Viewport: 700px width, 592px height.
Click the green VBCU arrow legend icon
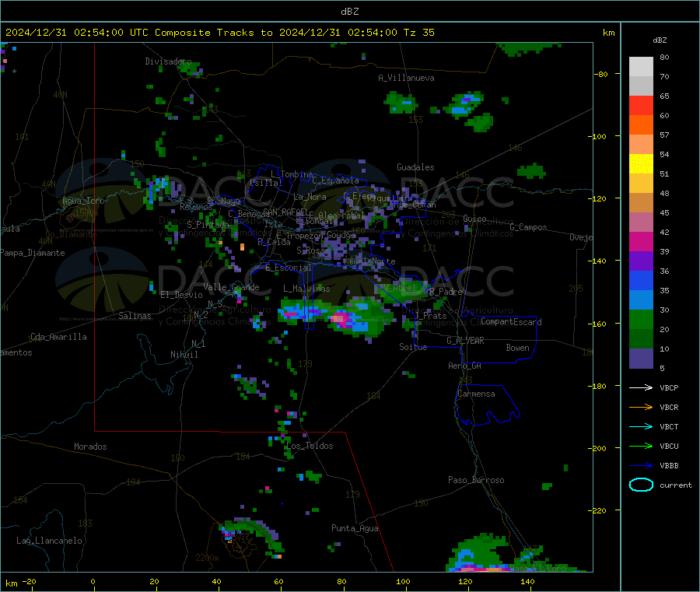pyautogui.click(x=641, y=446)
